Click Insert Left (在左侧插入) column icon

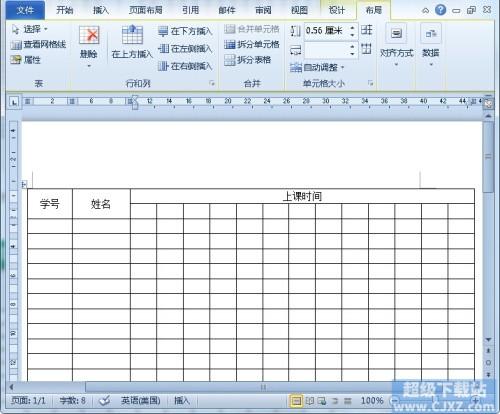(x=163, y=49)
